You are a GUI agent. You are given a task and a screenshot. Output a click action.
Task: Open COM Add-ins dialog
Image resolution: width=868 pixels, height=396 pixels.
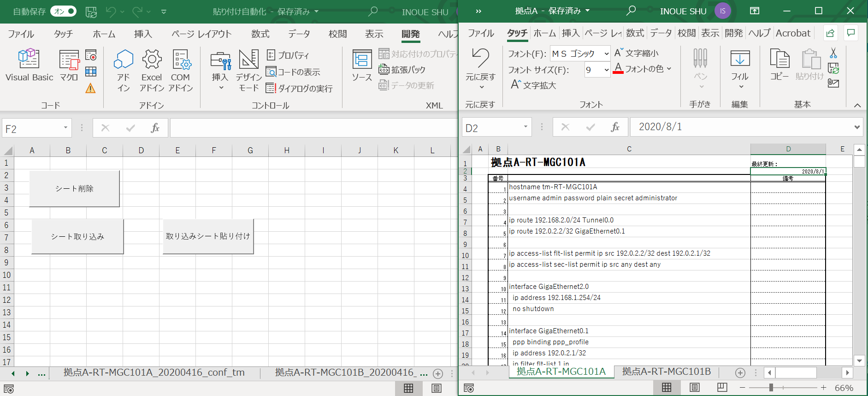180,70
